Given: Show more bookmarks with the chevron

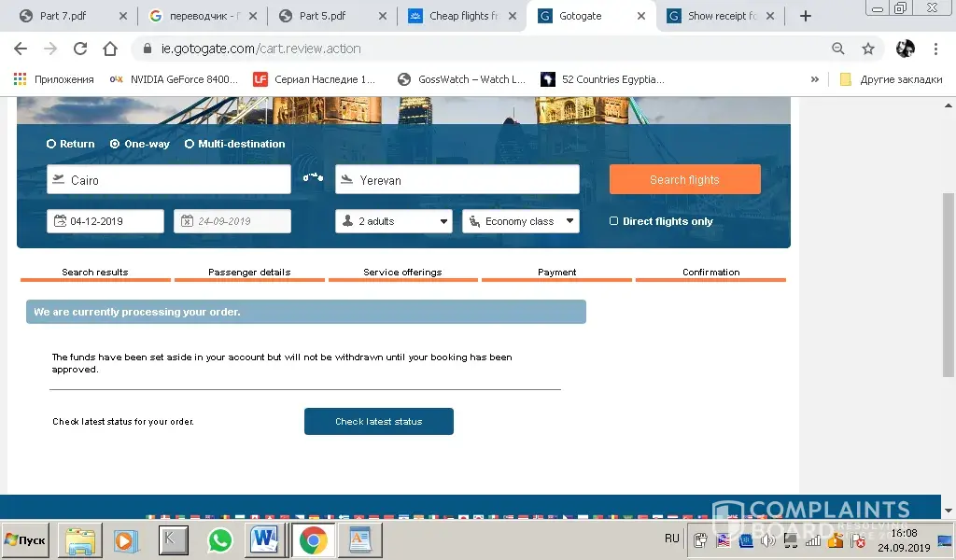Looking at the screenshot, I should point(814,79).
